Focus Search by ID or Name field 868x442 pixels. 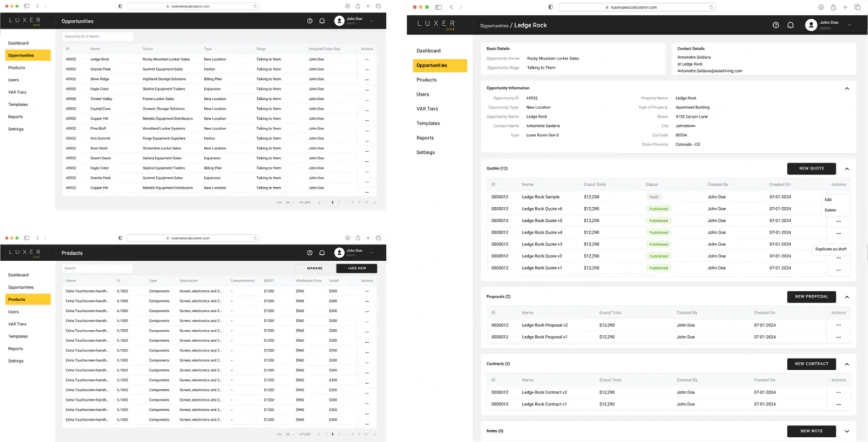(x=98, y=37)
